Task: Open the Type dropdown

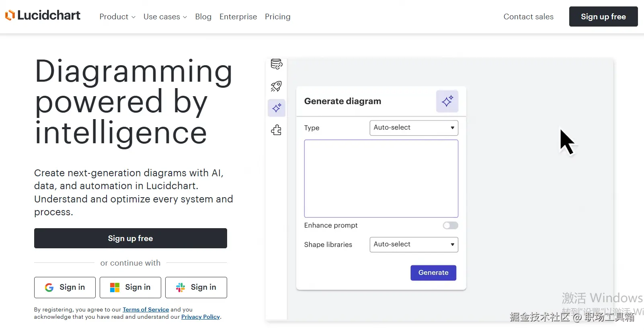Action: (x=414, y=128)
